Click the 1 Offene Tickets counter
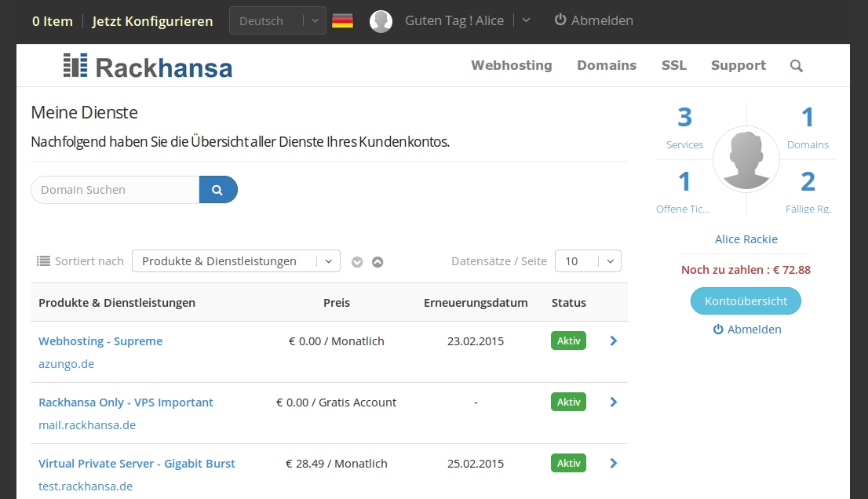Screen dimensions: 868x499 click(x=683, y=191)
